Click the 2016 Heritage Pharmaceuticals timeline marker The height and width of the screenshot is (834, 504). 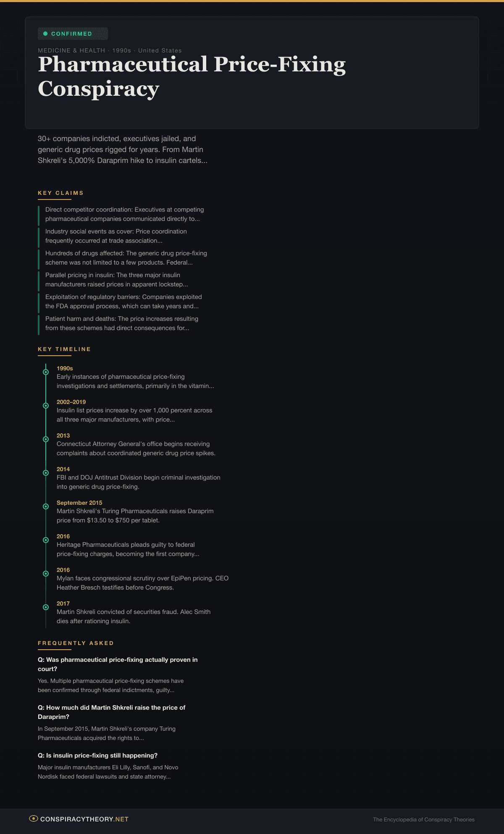point(46,540)
